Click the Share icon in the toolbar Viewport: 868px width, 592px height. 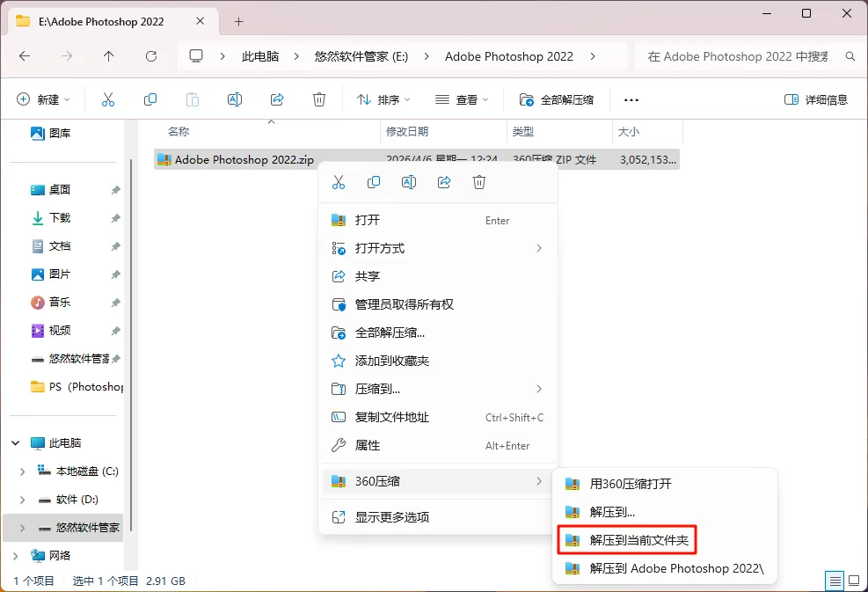point(277,99)
